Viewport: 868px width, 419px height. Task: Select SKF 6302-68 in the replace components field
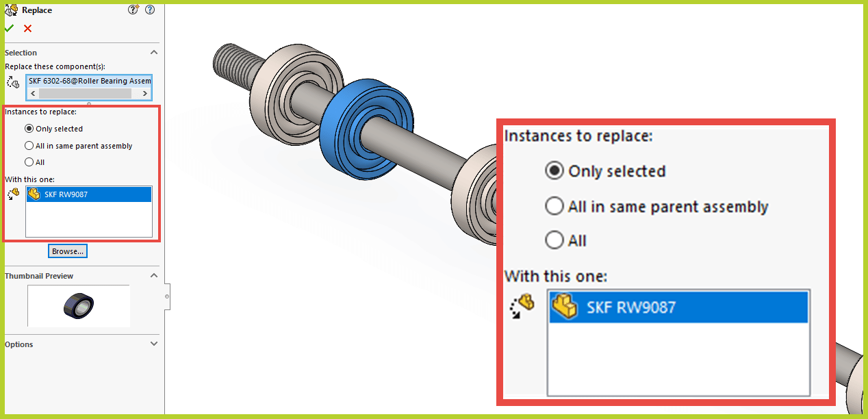click(x=88, y=80)
